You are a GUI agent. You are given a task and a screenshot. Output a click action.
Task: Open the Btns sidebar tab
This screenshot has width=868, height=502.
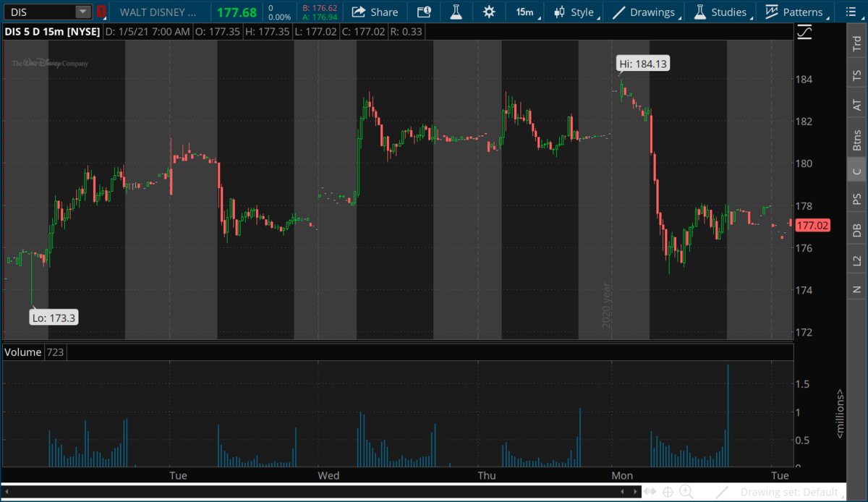857,140
